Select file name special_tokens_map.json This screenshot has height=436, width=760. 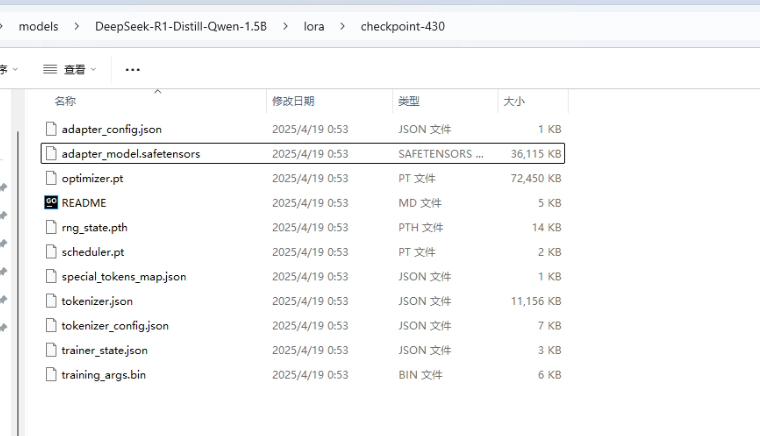(x=124, y=277)
